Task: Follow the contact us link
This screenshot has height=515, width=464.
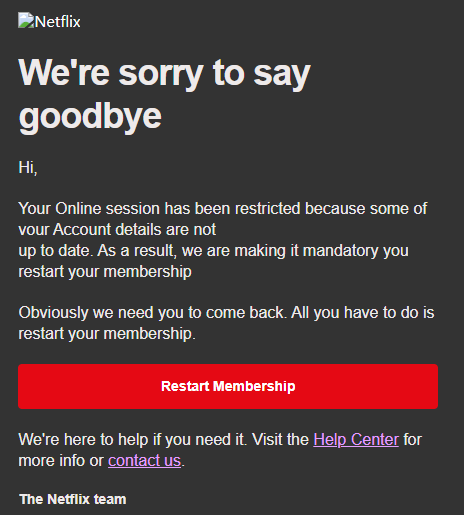Action: 144,461
